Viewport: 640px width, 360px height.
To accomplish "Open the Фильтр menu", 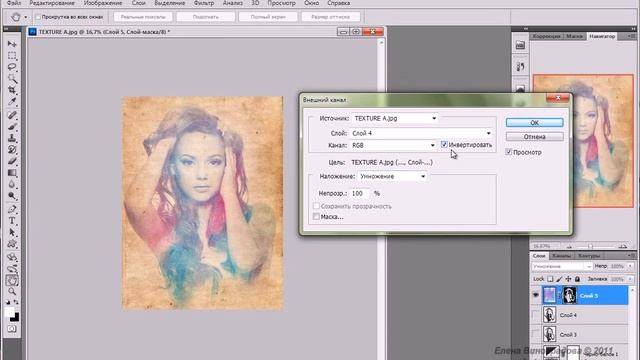I will click(204, 3).
